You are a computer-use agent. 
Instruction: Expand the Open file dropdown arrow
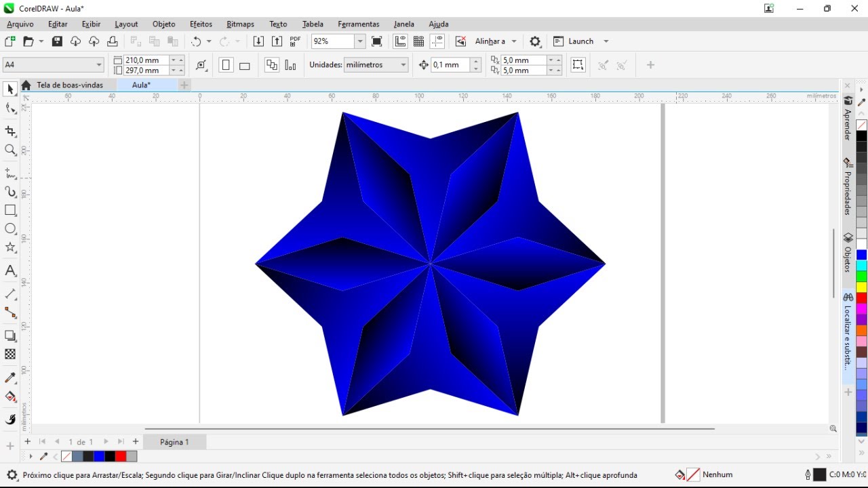click(41, 41)
